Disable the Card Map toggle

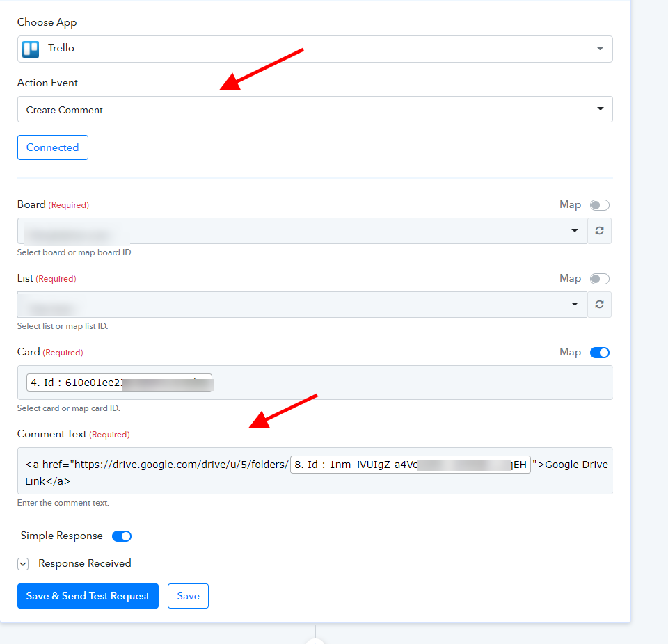[x=599, y=353]
